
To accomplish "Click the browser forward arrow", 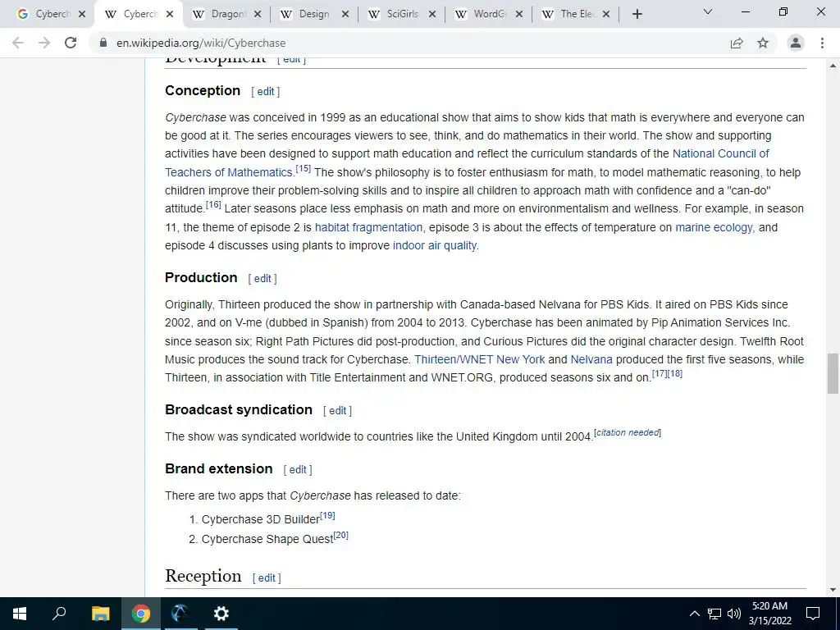I will click(x=44, y=43).
